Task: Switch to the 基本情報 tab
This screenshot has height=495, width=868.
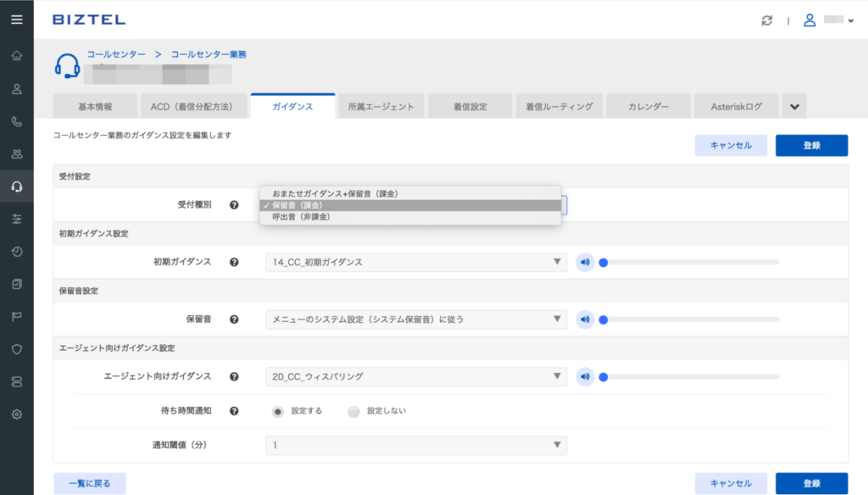Action: coord(94,107)
